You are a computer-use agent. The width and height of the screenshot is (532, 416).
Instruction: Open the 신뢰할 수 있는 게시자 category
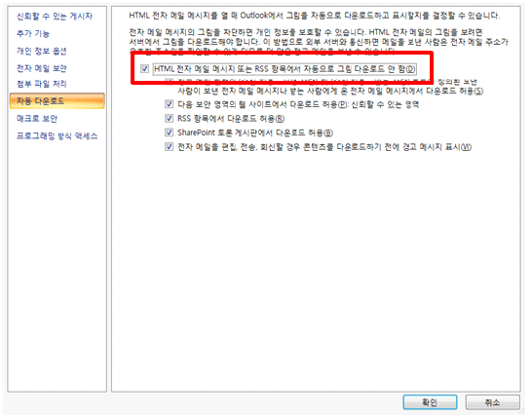pos(55,16)
